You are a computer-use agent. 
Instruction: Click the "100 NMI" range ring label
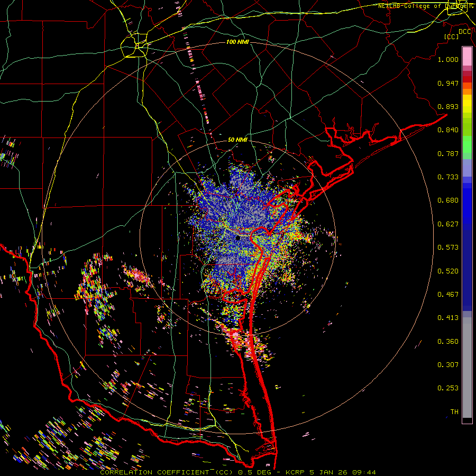tap(237, 42)
